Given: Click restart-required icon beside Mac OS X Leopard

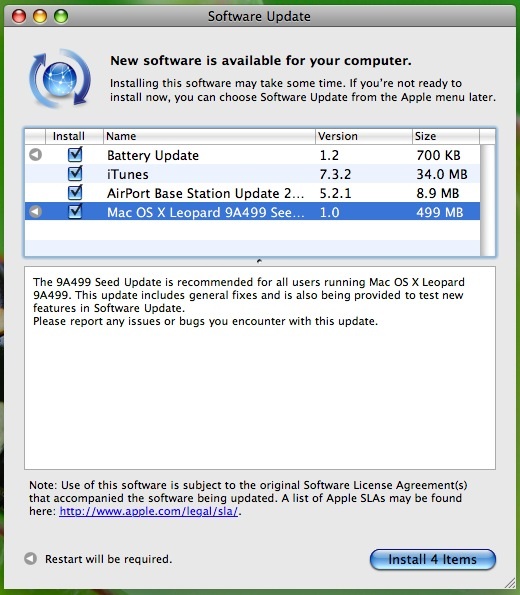Looking at the screenshot, I should (36, 211).
